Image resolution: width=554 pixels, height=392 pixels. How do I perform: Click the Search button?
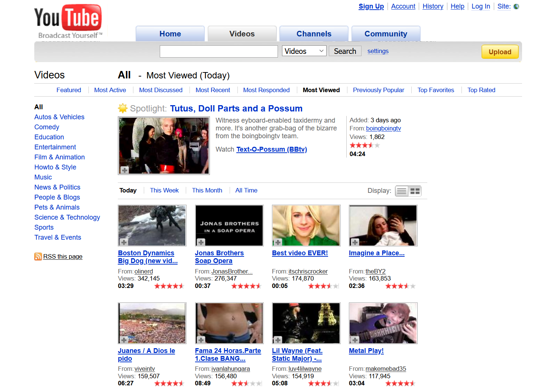point(345,51)
